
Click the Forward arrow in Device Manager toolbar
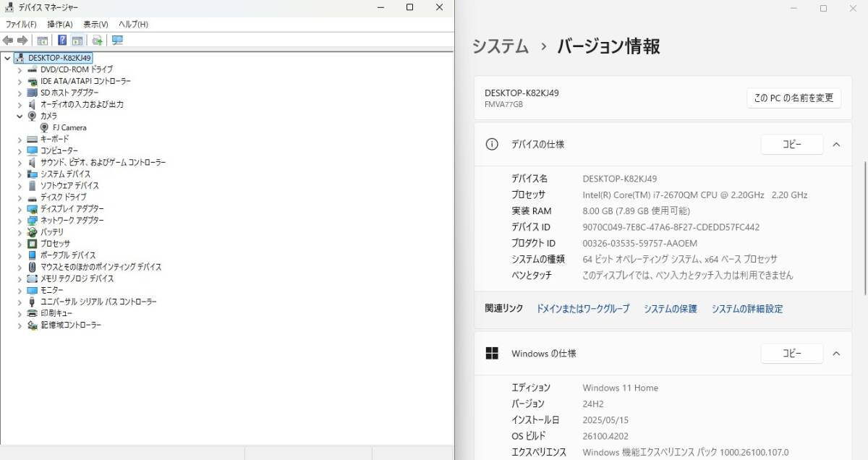22,41
